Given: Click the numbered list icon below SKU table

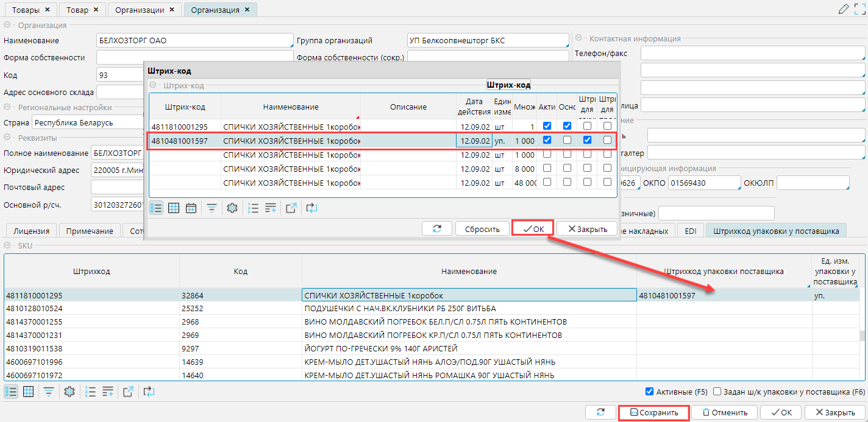Looking at the screenshot, I should pyautogui.click(x=91, y=392).
